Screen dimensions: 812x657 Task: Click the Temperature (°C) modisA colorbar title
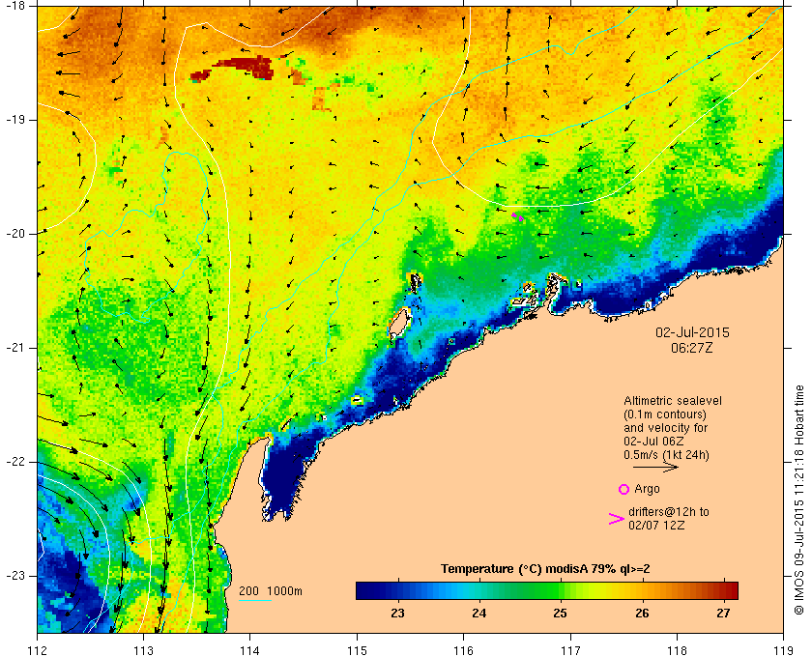[x=545, y=569]
